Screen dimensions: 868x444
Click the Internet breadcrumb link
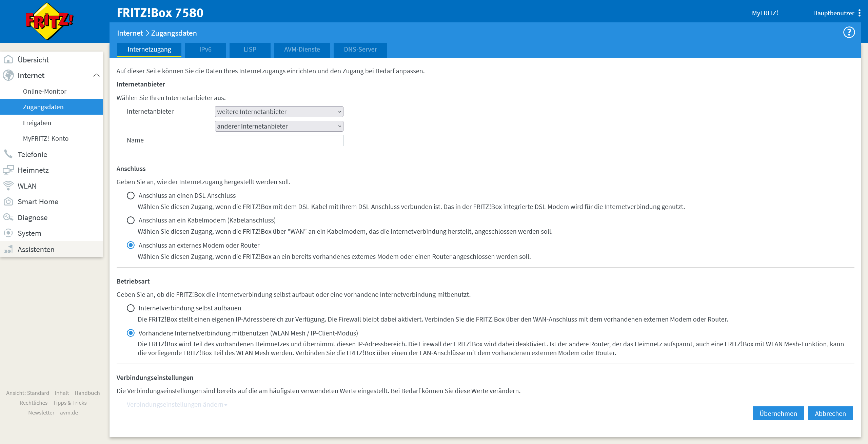130,33
